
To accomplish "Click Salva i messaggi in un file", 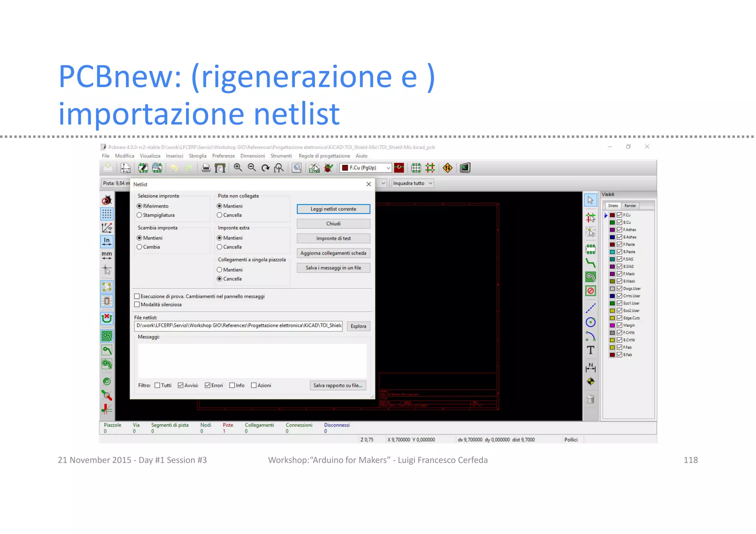I will pyautogui.click(x=333, y=268).
